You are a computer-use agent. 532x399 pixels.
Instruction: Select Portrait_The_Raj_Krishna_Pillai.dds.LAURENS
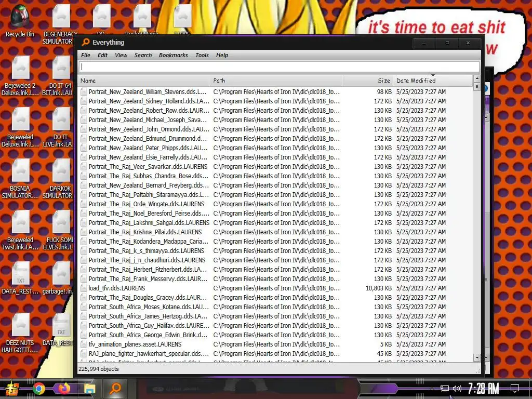coord(145,232)
